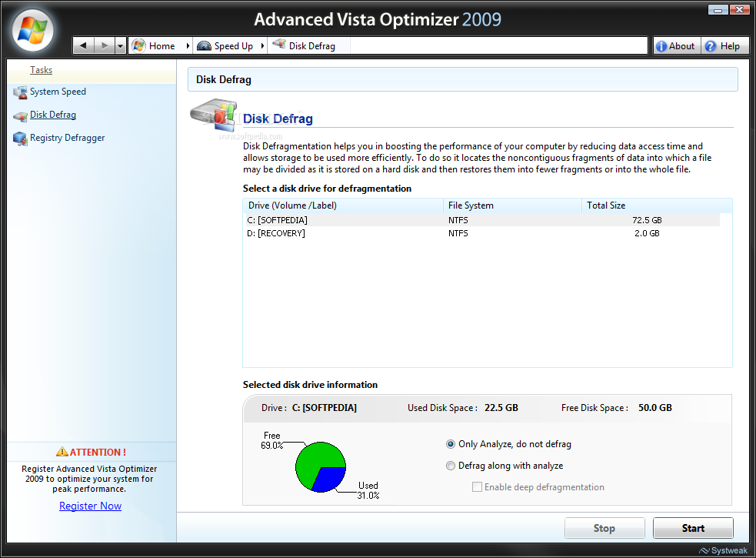Click the System Speed sidebar icon
The height and width of the screenshot is (558, 756).
(20, 92)
